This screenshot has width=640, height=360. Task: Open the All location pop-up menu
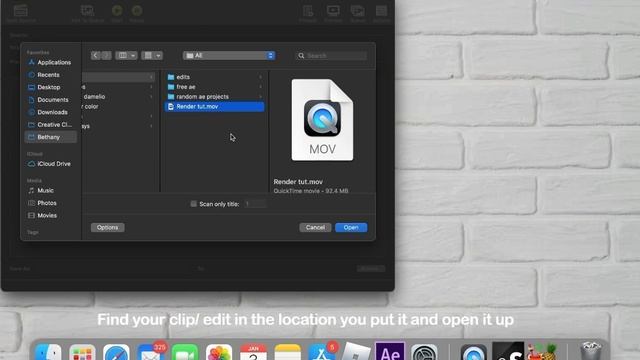coord(229,56)
